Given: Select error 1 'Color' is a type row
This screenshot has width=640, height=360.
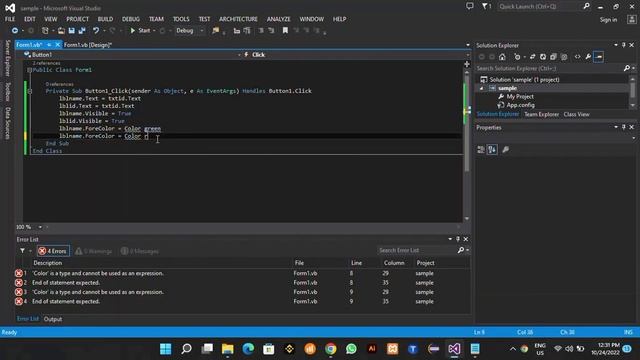Looking at the screenshot, I should tap(242, 273).
